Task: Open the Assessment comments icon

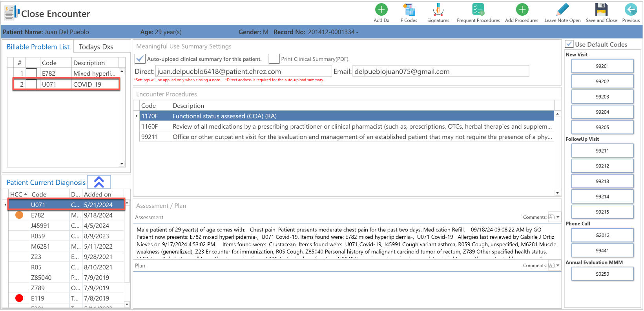Action: coord(551,217)
